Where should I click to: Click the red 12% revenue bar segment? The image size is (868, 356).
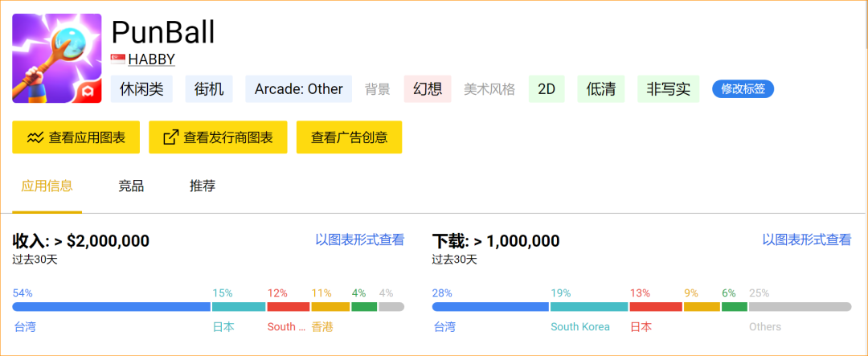pos(289,307)
